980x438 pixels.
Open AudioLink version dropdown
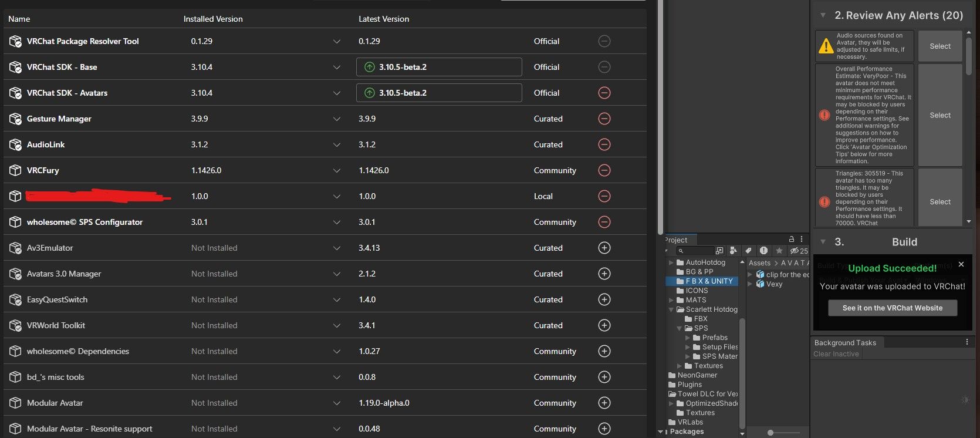(337, 144)
